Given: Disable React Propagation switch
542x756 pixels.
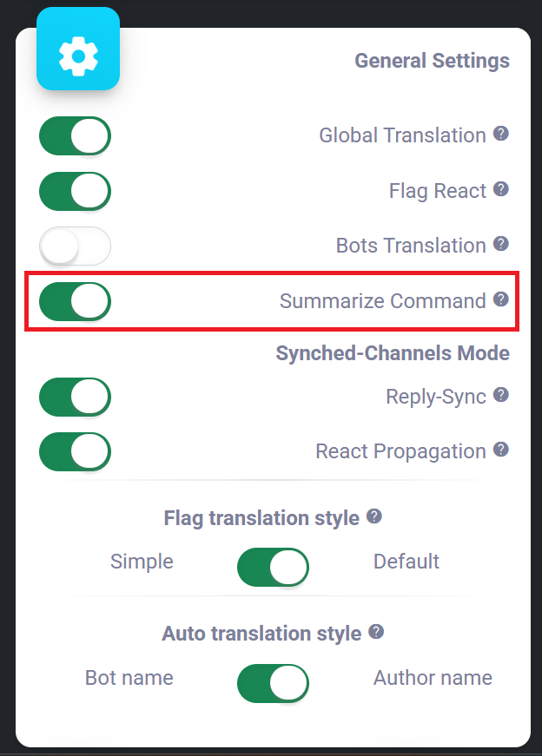Looking at the screenshot, I should coord(76,451).
